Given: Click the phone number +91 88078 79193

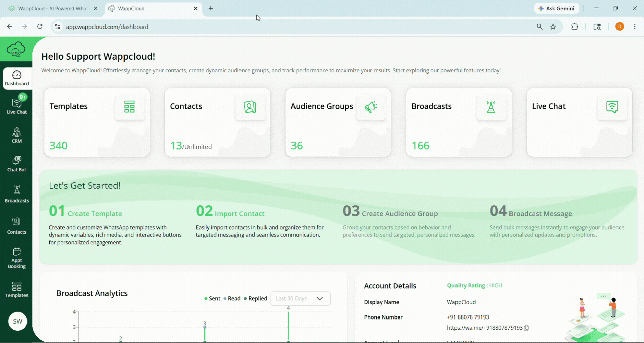Looking at the screenshot, I should click(x=468, y=317).
